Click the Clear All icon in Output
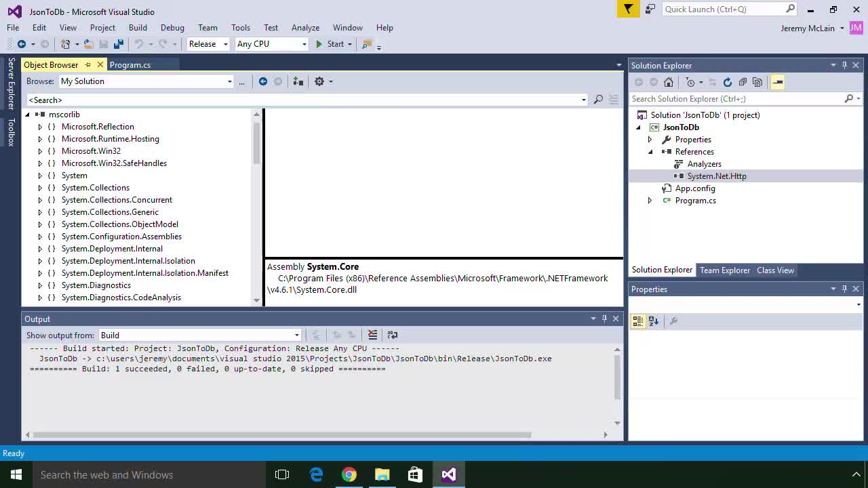Image resolution: width=868 pixels, height=488 pixels. 372,335
